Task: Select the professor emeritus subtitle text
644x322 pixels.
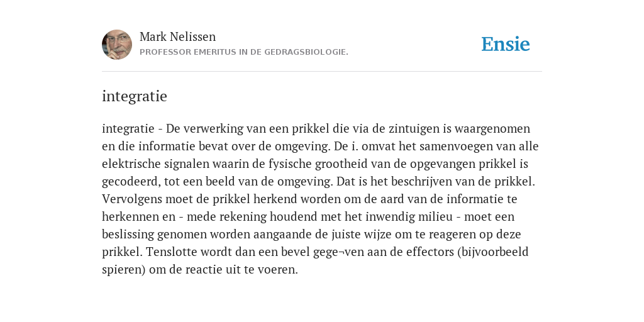Action: [x=244, y=52]
